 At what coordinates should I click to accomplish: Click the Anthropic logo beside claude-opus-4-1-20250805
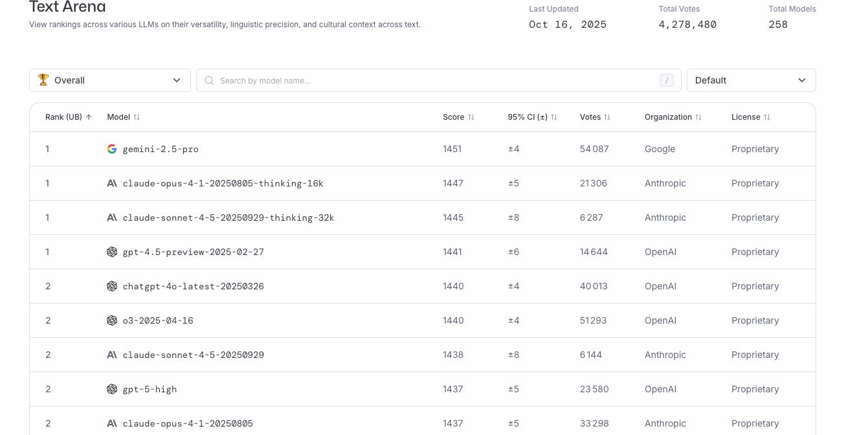click(x=112, y=423)
